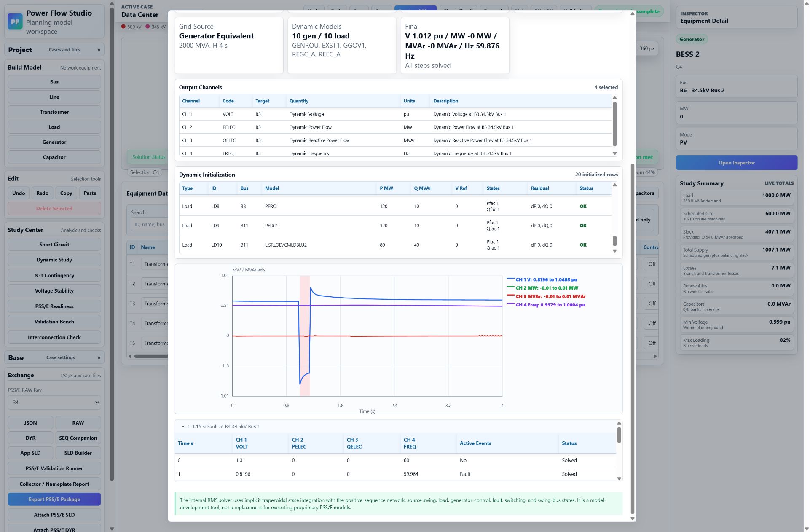The width and height of the screenshot is (810, 532).
Task: Select CH 3 QELEC channel row
Action: pyautogui.click(x=395, y=140)
